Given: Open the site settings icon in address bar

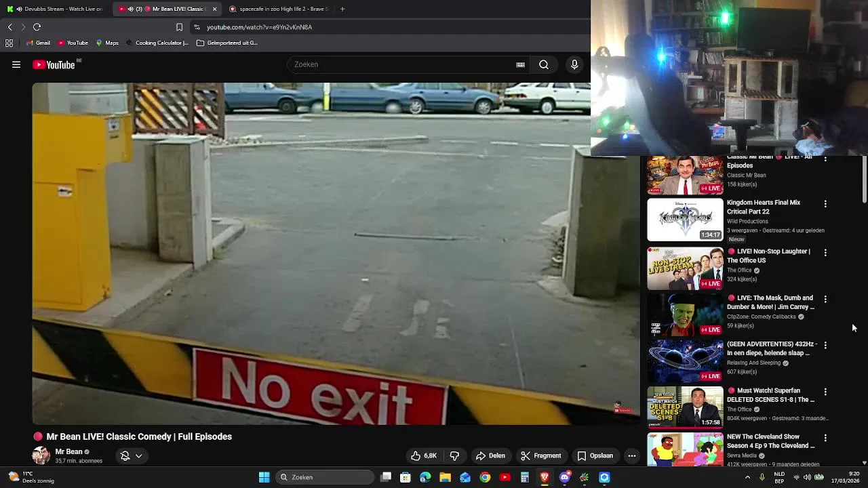Looking at the screenshot, I should click(197, 27).
